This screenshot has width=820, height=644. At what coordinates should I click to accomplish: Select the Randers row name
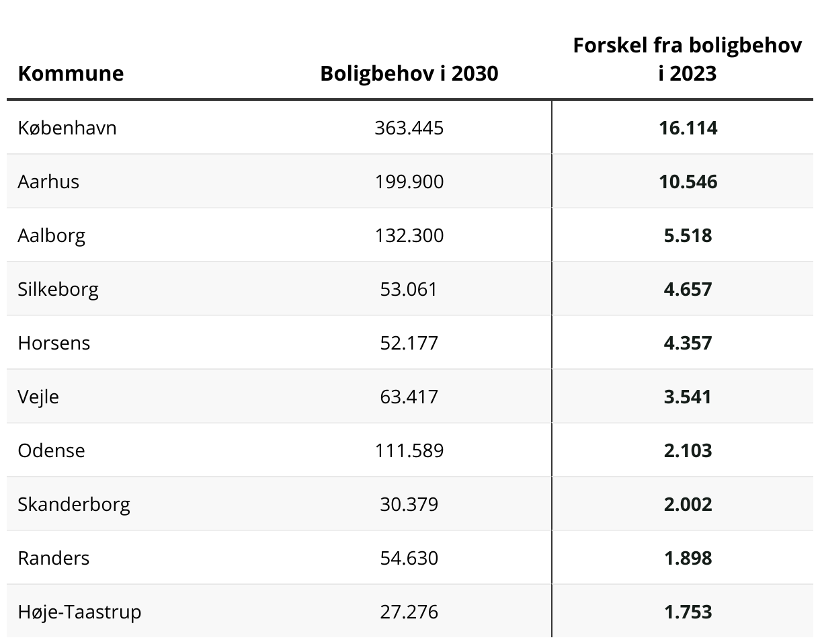coord(54,558)
